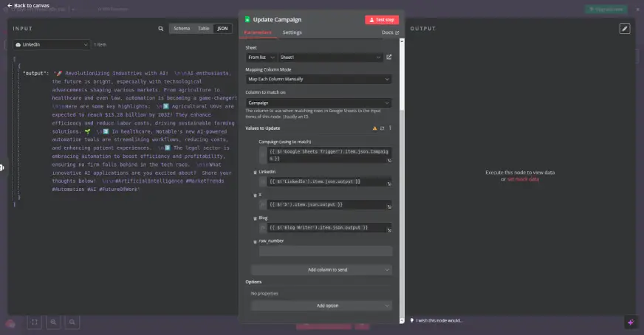Click the warning triangle in Values to Update

tap(374, 128)
